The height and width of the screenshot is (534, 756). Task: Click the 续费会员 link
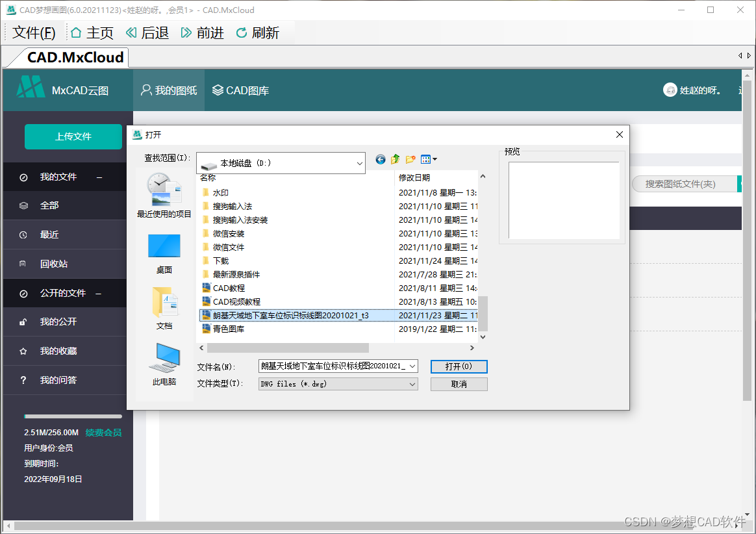[x=103, y=433]
